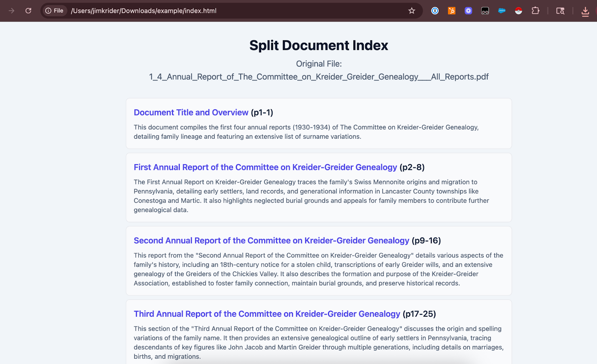Open the Extensions puzzle piece menu

[x=535, y=11]
